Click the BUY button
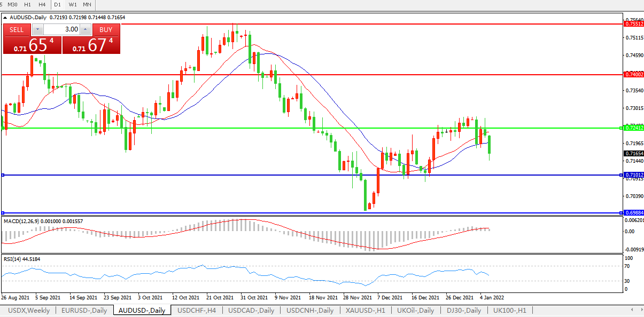644x317 pixels. [x=106, y=30]
